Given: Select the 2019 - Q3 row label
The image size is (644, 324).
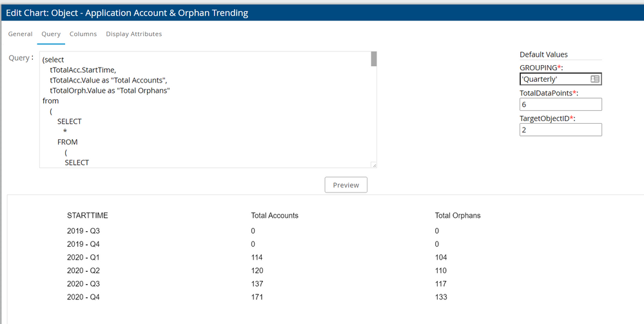Looking at the screenshot, I should click(x=84, y=231).
